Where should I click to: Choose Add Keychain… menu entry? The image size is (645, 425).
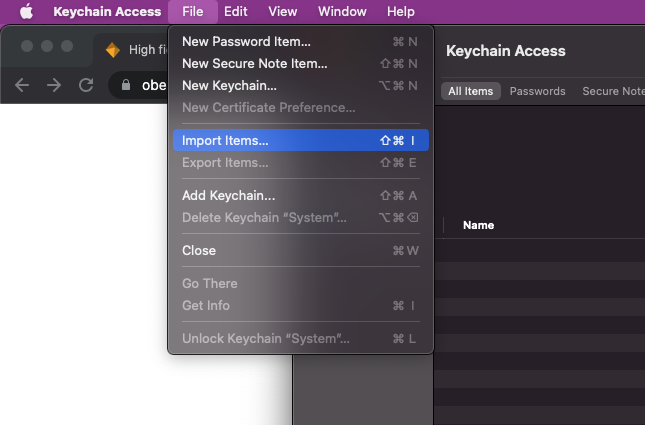[x=301, y=195]
